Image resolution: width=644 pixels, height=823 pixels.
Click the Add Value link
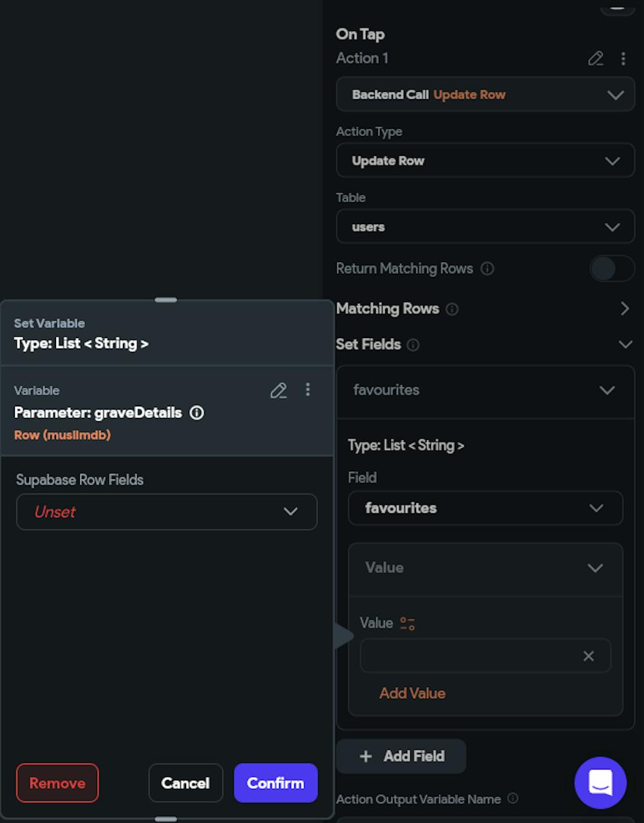pos(412,694)
